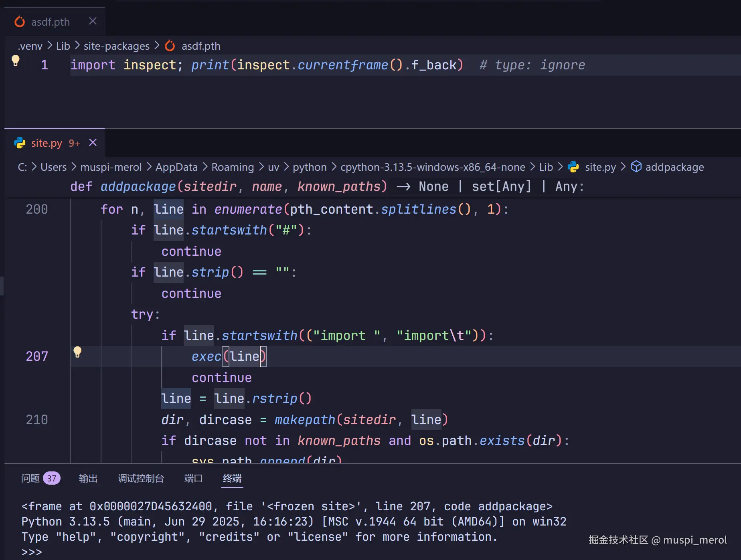
Task: Open the C: drive breadcrumb
Action: click(22, 167)
